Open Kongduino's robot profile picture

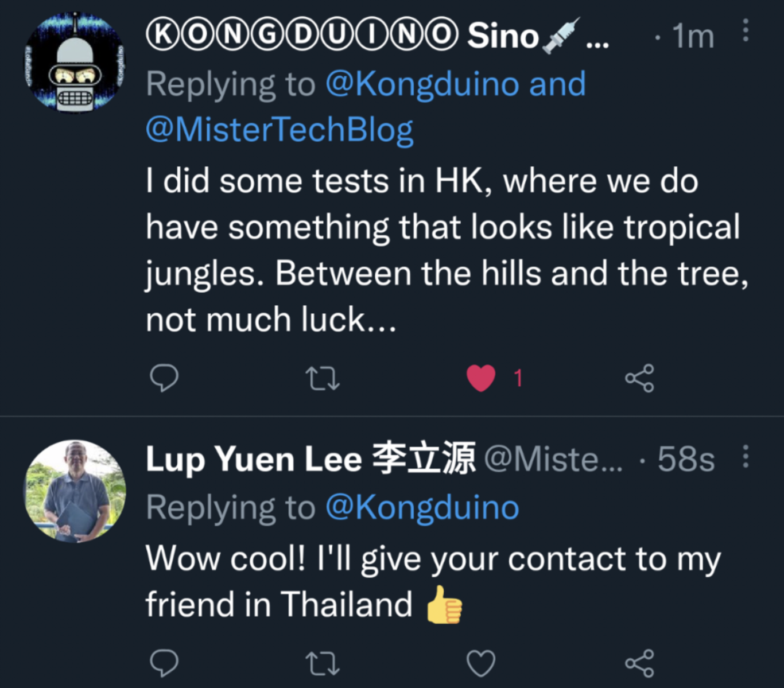[75, 62]
